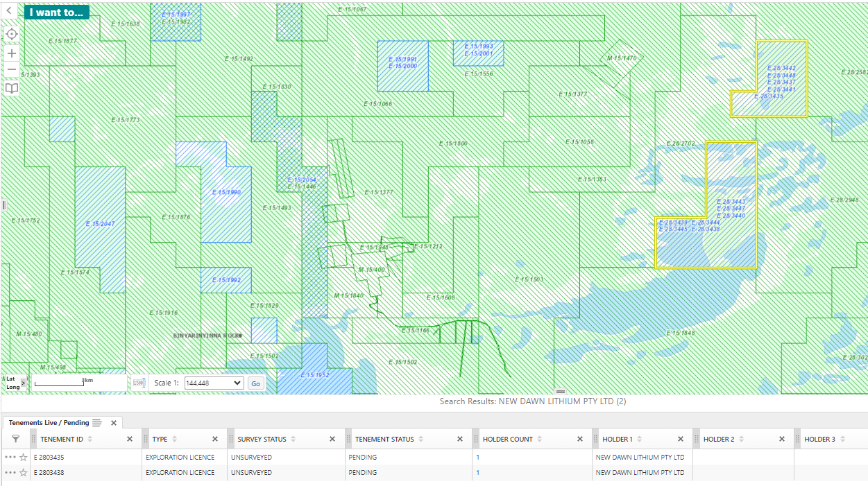Click BINYARINYINNA ROCK label on map
Image resolution: width=868 pixels, height=486 pixels.
[x=207, y=336]
